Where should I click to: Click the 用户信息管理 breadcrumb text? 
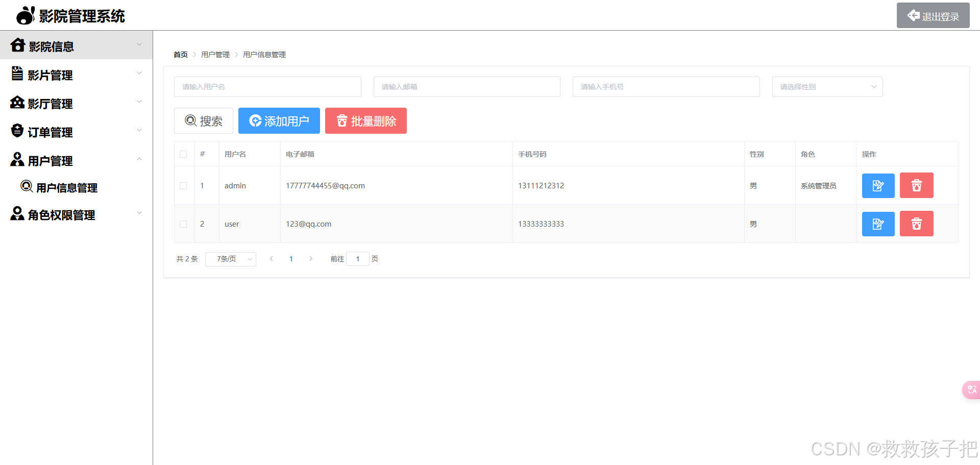264,55
